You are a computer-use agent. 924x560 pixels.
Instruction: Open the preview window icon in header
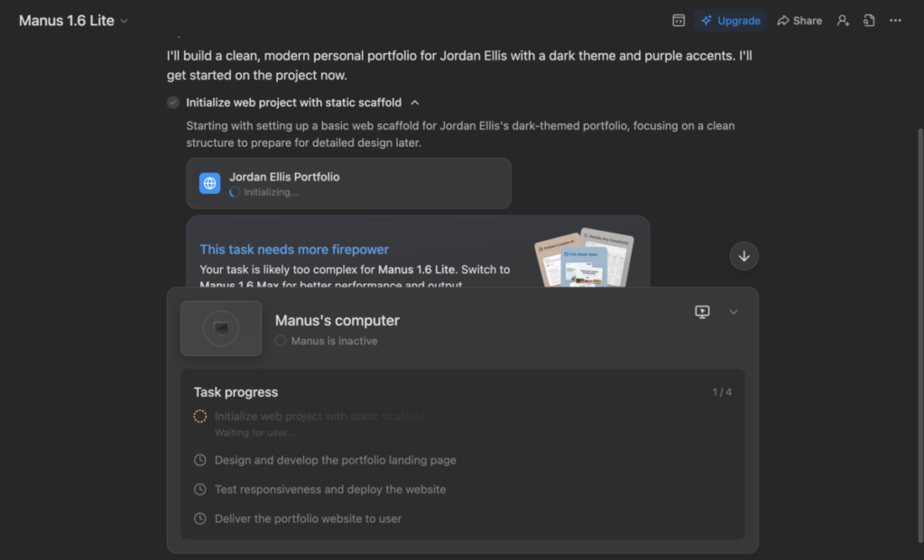[x=679, y=21]
